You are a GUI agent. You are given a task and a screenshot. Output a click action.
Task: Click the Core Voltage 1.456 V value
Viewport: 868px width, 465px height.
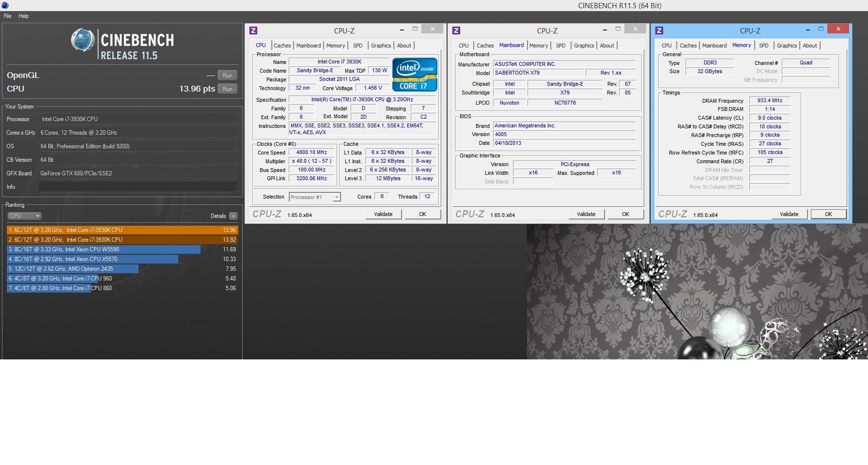coord(373,88)
